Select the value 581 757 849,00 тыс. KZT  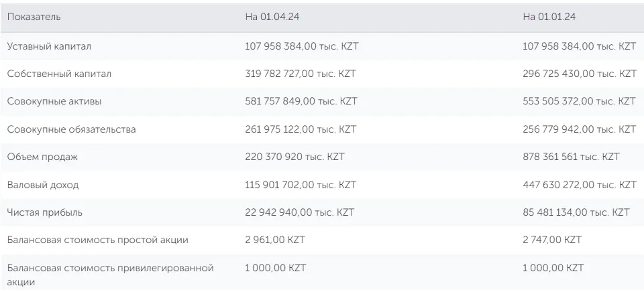tap(301, 101)
